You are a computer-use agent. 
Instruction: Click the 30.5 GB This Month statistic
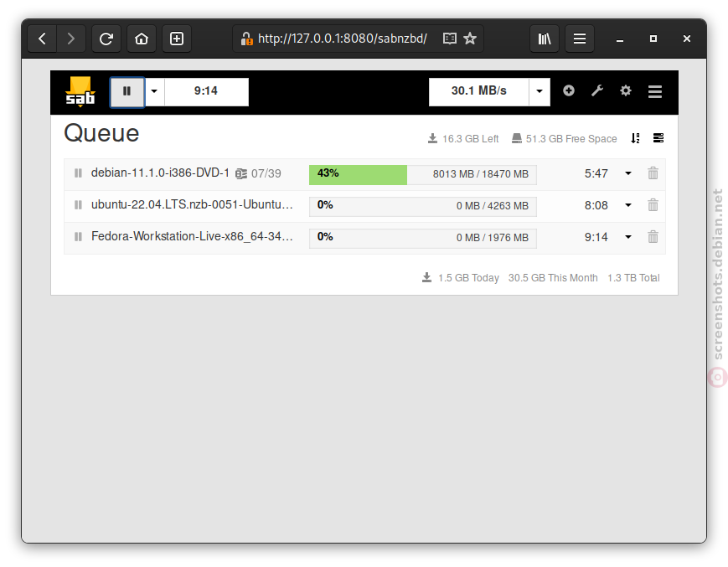coord(553,278)
